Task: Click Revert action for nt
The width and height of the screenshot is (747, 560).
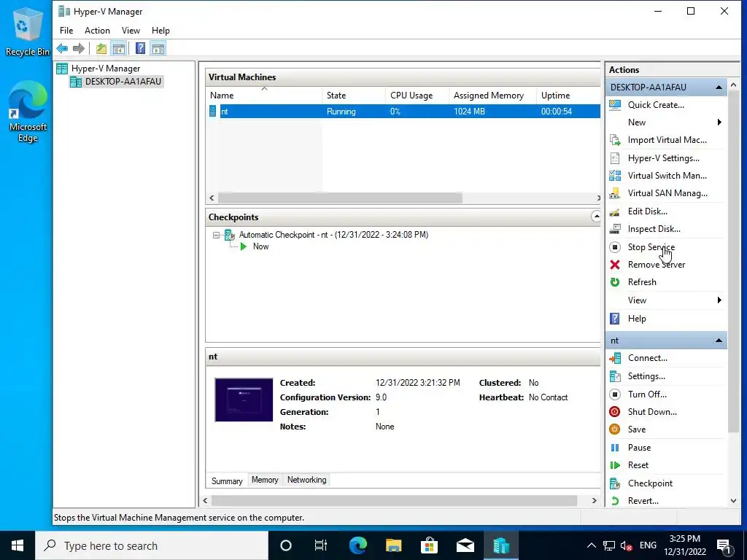Action: pos(643,501)
